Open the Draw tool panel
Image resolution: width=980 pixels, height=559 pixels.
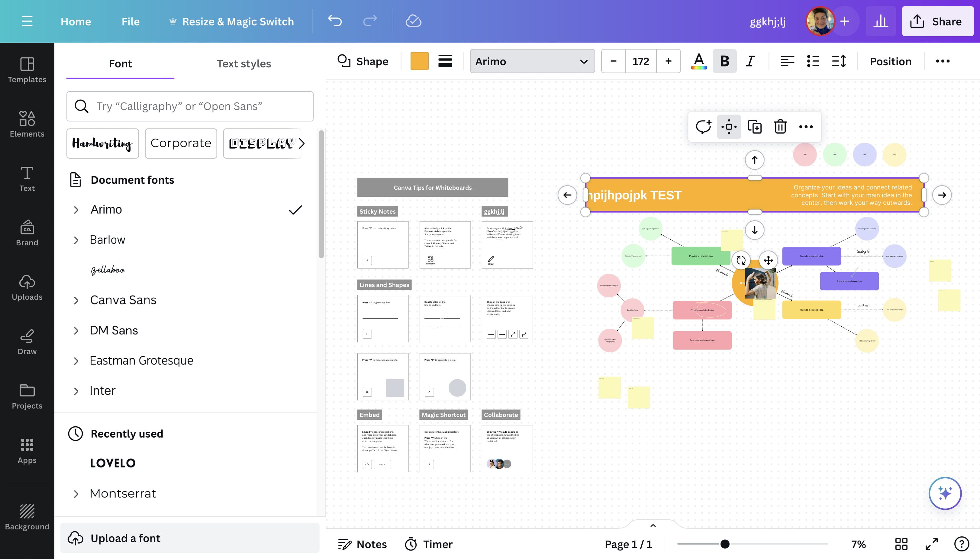(x=27, y=341)
